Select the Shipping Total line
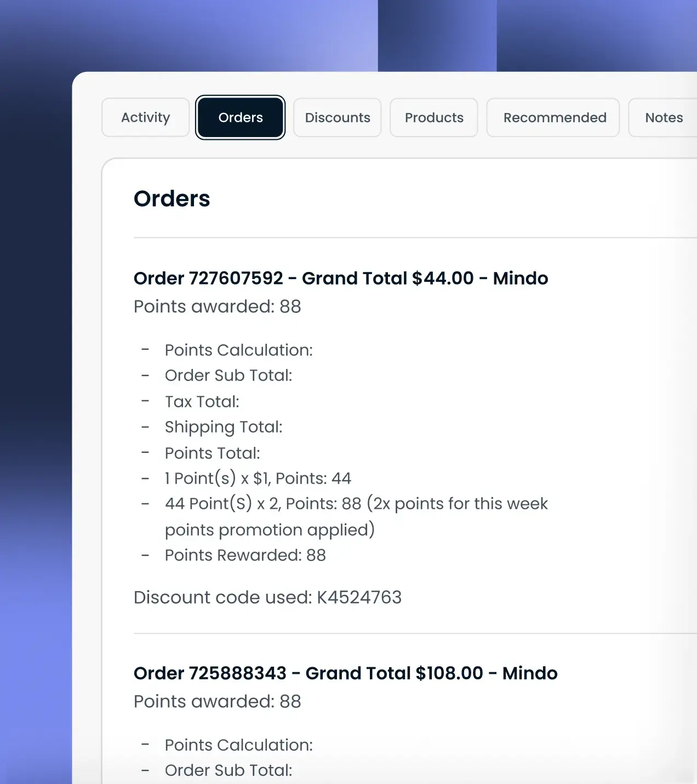Image resolution: width=697 pixels, height=784 pixels. point(224,427)
